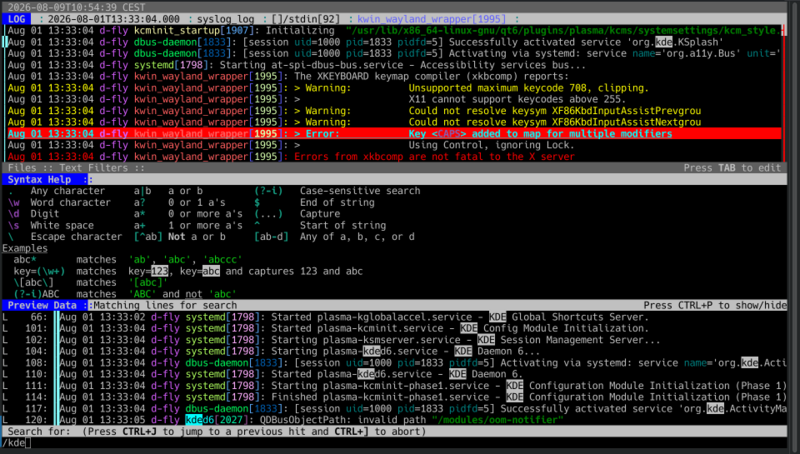Screen dimensions: 800x454
Task: Select log line for kcminit_startup[1907] Initializing
Action: (394, 31)
